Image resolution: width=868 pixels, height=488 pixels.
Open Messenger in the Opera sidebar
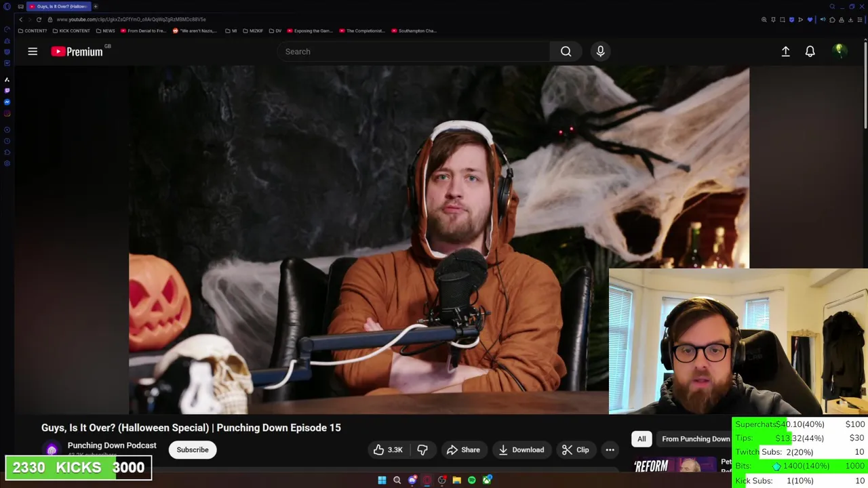[7, 102]
